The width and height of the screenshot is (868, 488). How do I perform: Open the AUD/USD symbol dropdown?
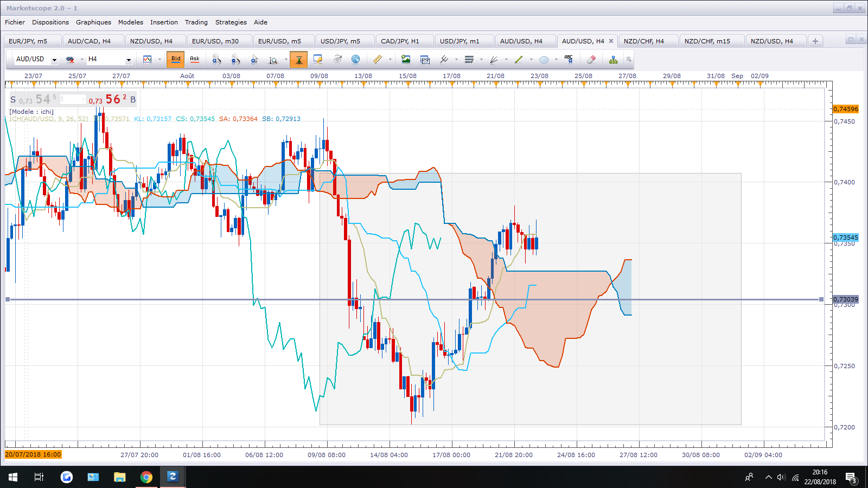[54, 60]
